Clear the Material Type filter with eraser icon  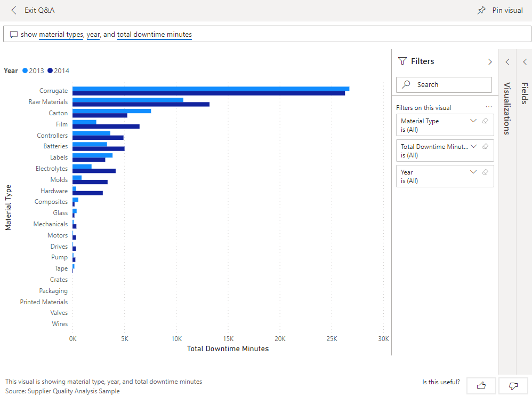[485, 121]
